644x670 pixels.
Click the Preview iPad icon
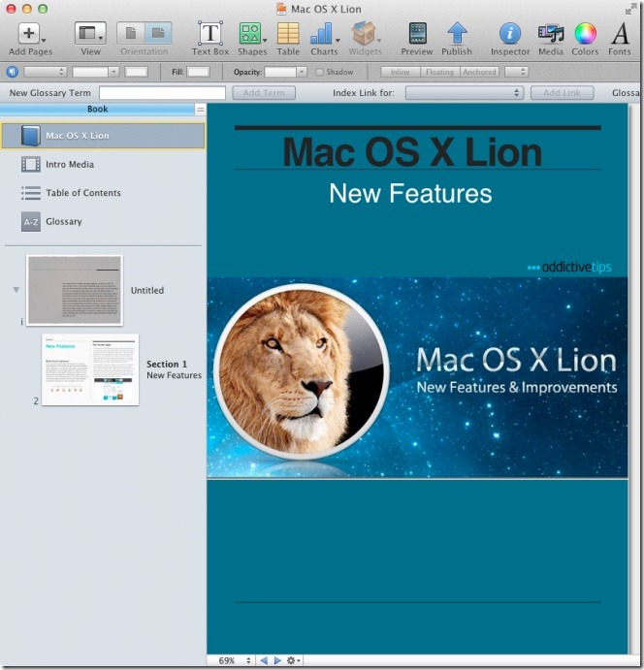417,33
